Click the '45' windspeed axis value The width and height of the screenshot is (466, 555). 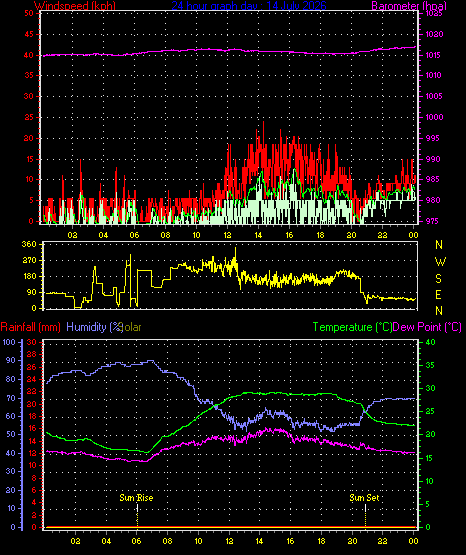coord(29,34)
